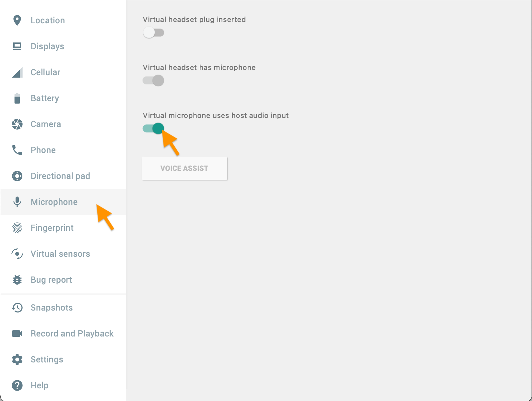Screen dimensions: 532x401
Task: Click the Displays monitor icon
Action: point(17,46)
